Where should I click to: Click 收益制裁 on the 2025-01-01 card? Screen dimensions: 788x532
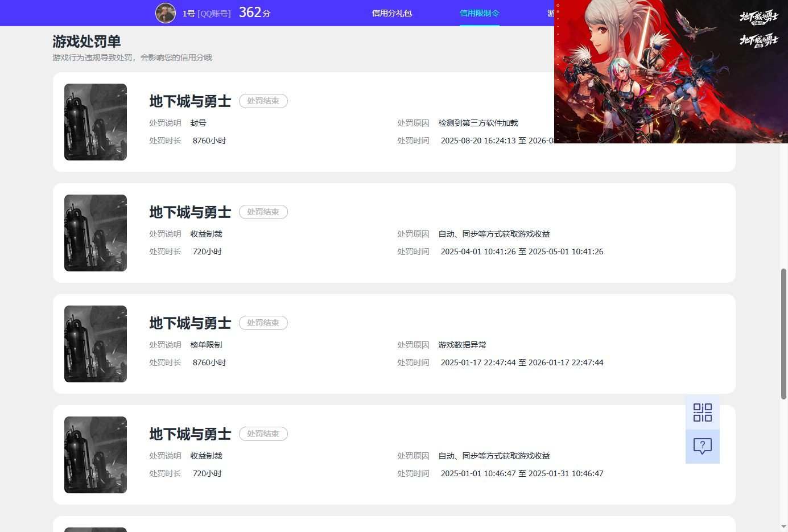pos(207,456)
